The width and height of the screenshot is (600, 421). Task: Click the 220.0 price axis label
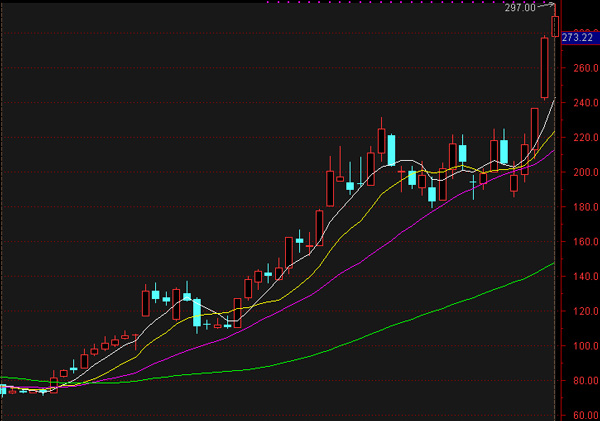click(x=586, y=137)
